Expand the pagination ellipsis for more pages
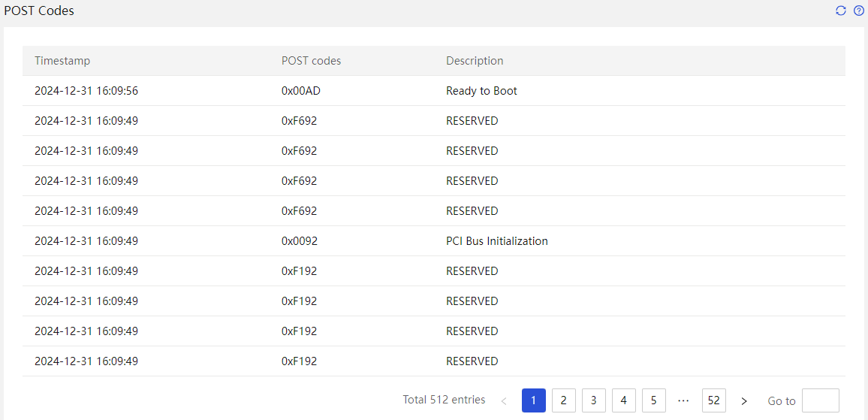868x420 pixels. pos(683,400)
